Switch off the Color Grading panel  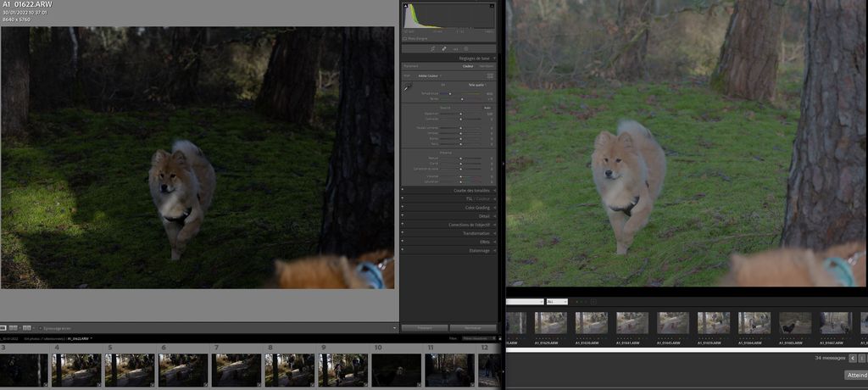pos(403,207)
